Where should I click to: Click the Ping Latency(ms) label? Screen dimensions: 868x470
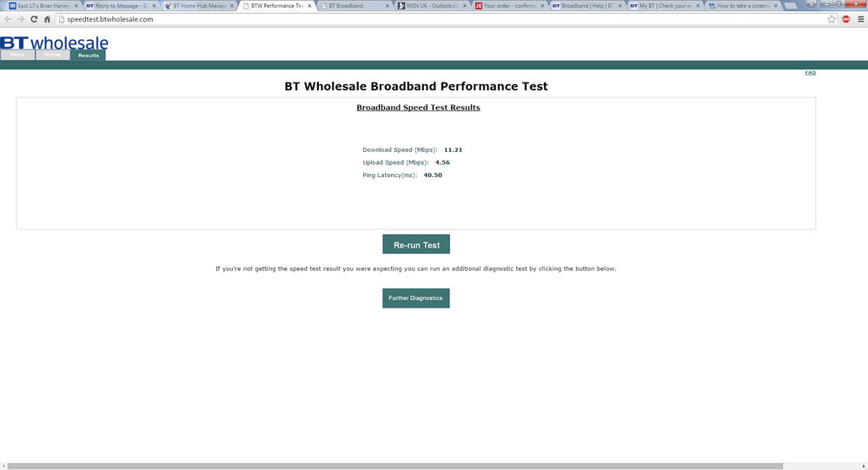[x=390, y=175]
